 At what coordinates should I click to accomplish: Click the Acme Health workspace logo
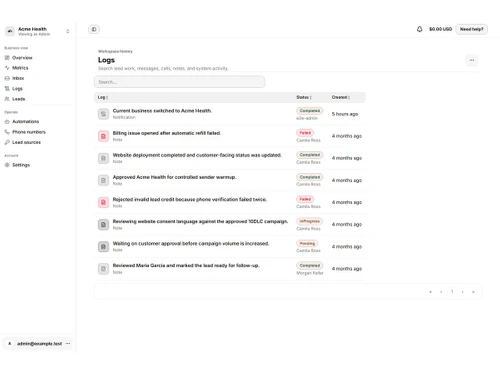tap(10, 31)
